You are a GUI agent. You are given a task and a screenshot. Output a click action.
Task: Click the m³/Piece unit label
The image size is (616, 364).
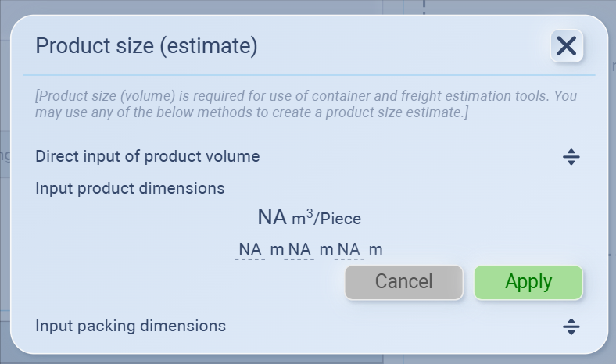(x=326, y=219)
